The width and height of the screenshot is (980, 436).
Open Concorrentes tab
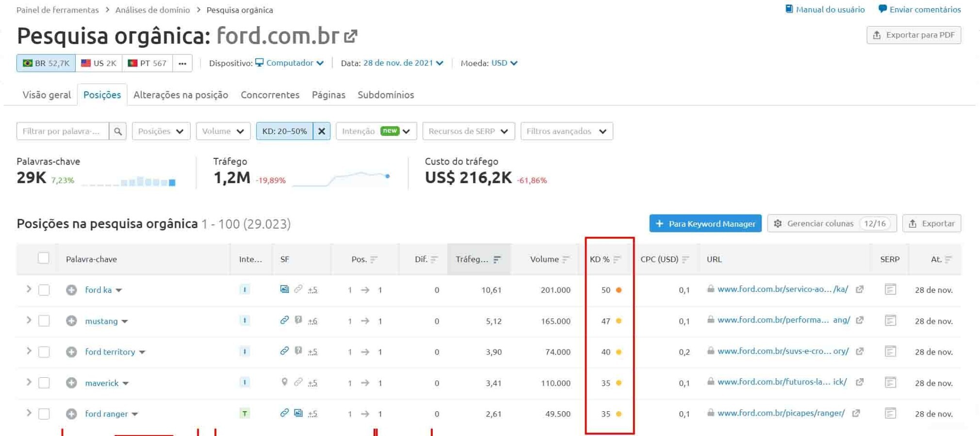click(x=270, y=95)
